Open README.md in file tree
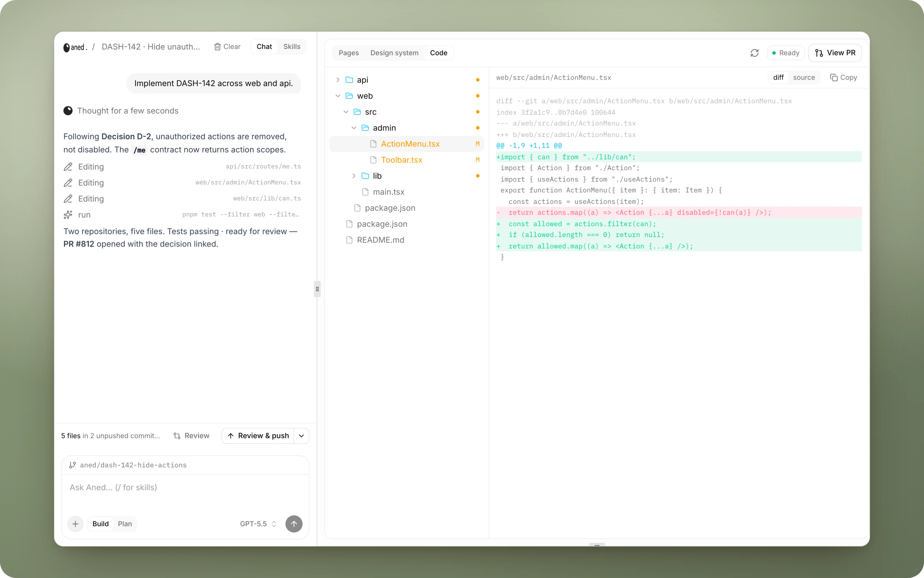 point(406,240)
